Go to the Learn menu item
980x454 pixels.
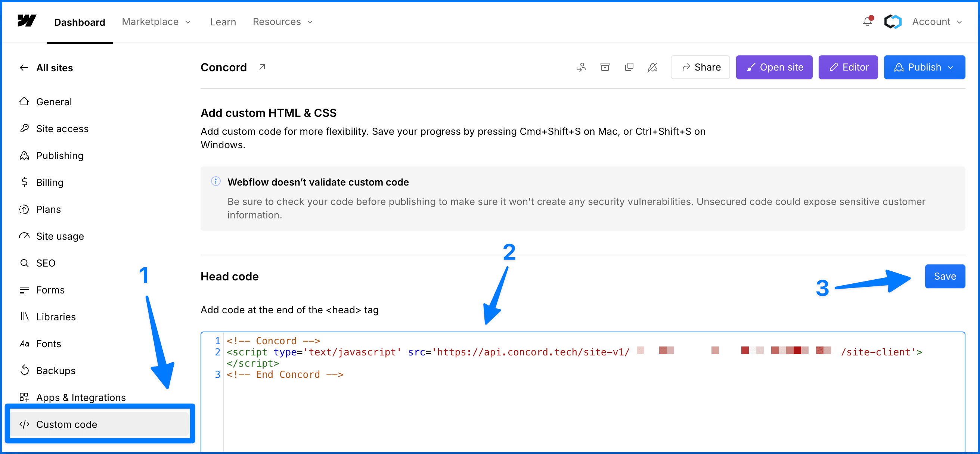pyautogui.click(x=223, y=22)
